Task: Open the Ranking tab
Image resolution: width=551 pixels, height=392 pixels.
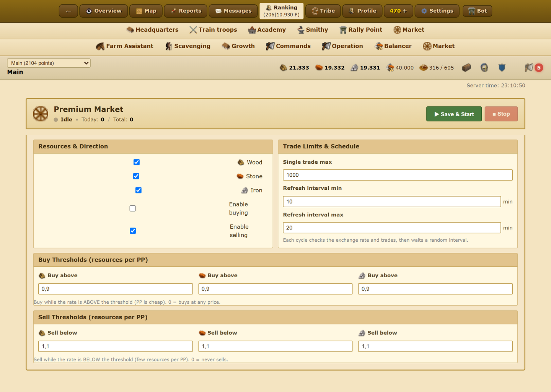Action: [x=282, y=11]
